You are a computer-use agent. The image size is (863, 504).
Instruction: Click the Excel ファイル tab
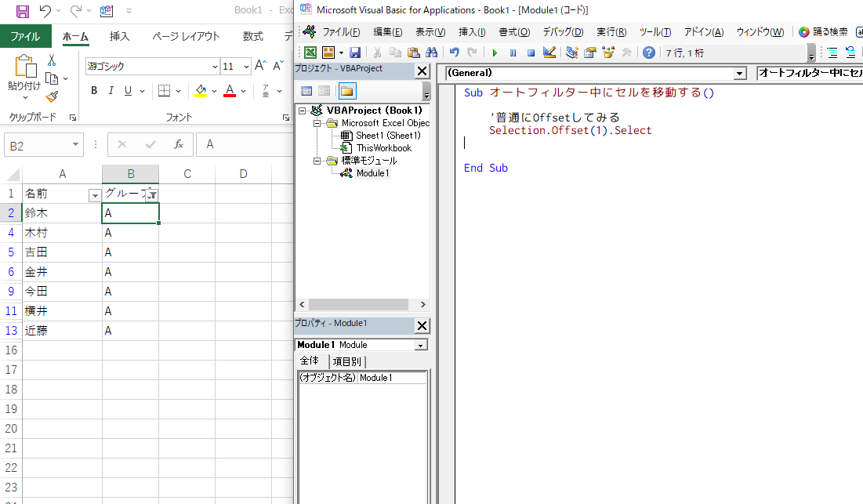(25, 36)
